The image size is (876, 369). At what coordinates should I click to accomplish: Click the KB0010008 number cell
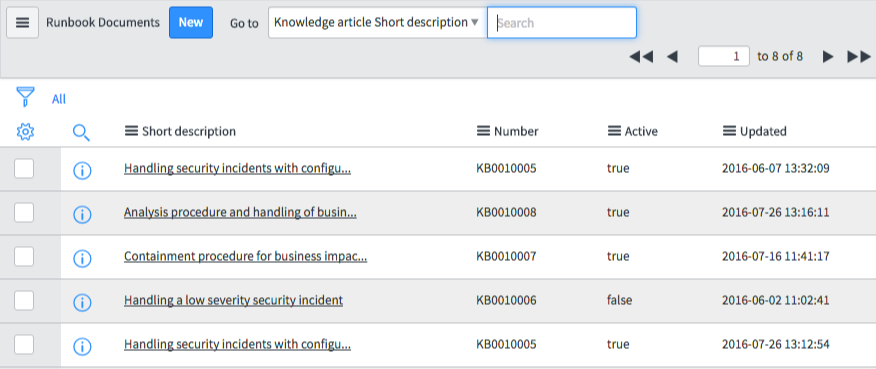506,212
